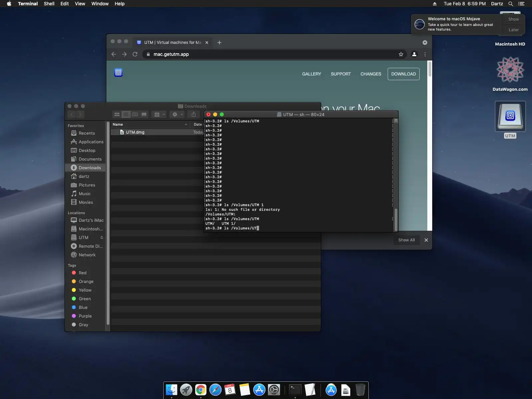
Task: Open Network in Finder sidebar
Action: click(x=83, y=255)
